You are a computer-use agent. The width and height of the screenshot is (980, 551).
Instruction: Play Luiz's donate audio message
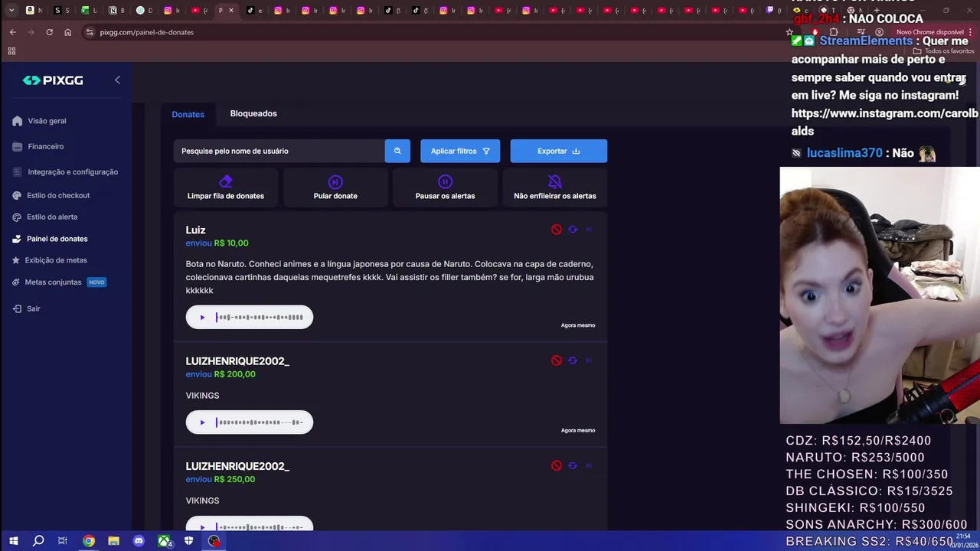click(202, 318)
